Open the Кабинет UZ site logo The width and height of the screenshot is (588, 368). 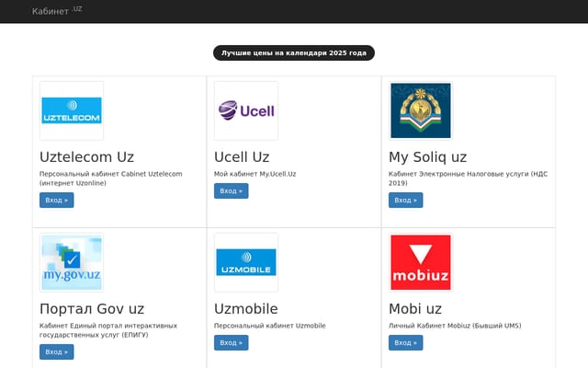click(x=57, y=10)
